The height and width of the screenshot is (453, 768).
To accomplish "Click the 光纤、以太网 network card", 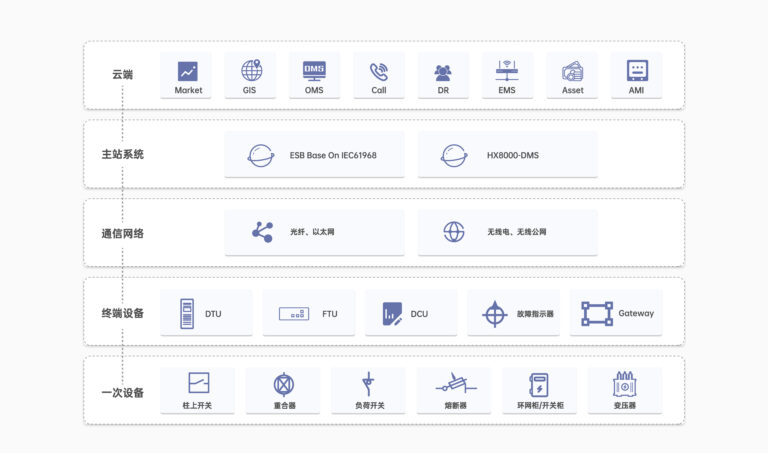I will tap(314, 232).
